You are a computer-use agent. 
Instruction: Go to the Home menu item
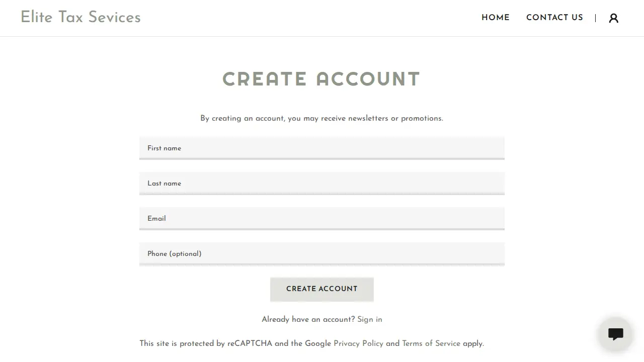pos(496,18)
